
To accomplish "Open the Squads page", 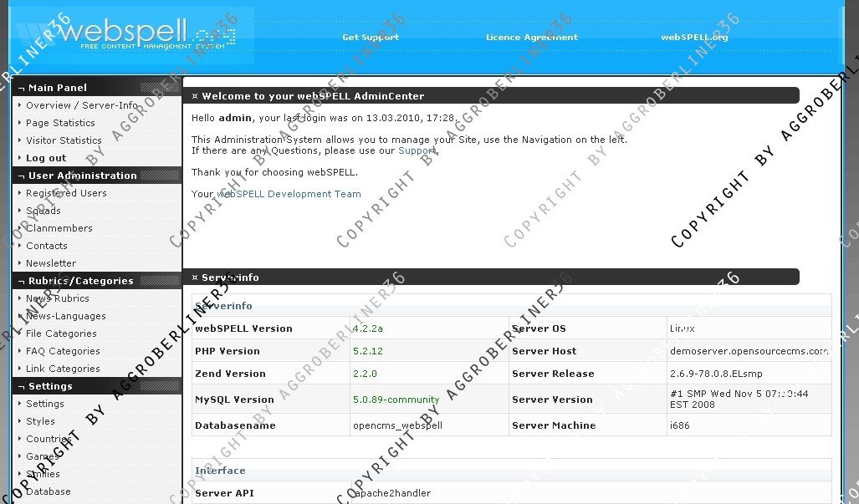I will 43,210.
